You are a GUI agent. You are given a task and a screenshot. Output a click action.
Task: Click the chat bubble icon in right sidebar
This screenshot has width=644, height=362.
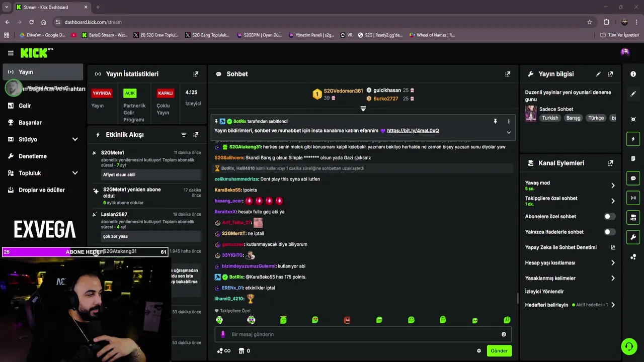(633, 178)
